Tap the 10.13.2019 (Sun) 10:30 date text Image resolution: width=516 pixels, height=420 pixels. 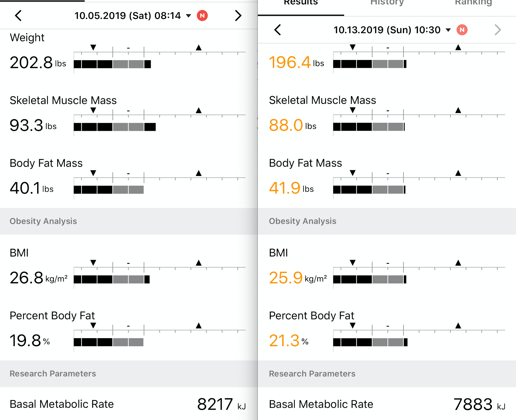click(x=387, y=30)
